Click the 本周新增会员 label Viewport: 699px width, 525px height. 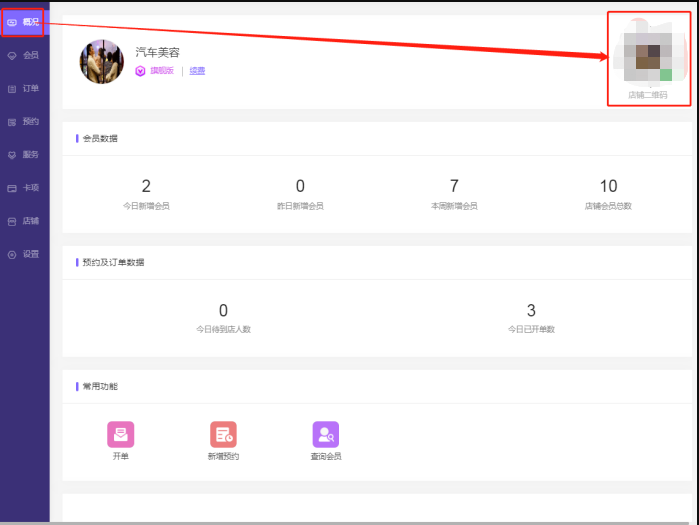click(454, 206)
